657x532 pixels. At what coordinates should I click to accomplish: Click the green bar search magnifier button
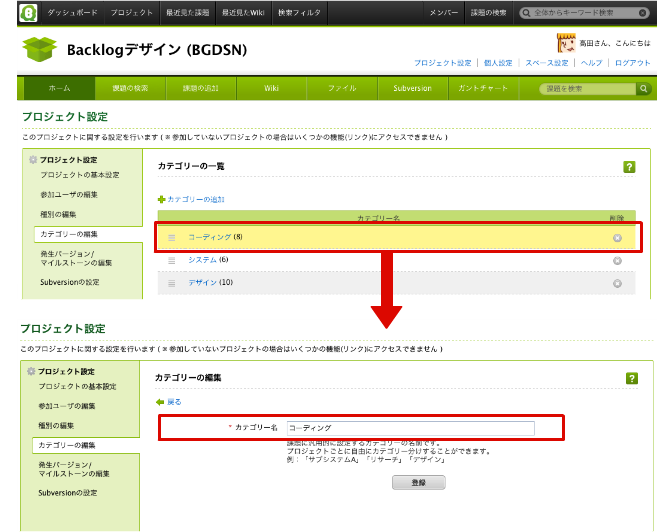[x=643, y=89]
